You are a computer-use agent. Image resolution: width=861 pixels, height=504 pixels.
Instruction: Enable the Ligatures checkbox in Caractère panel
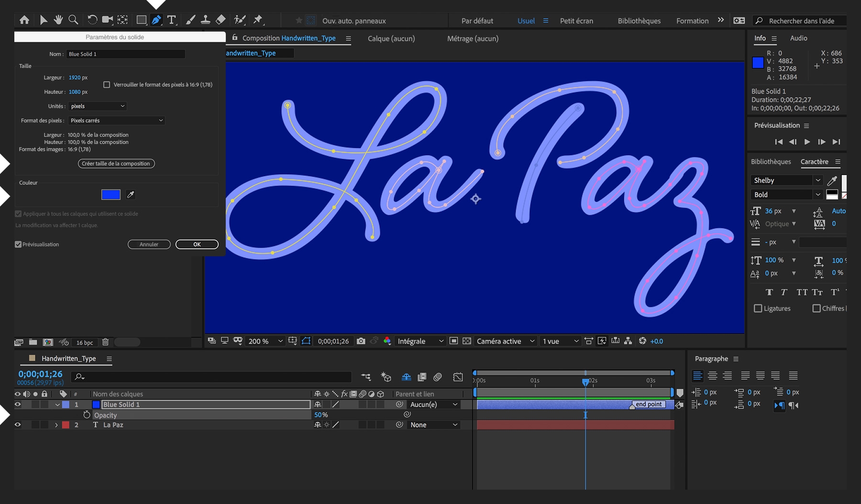tap(759, 308)
